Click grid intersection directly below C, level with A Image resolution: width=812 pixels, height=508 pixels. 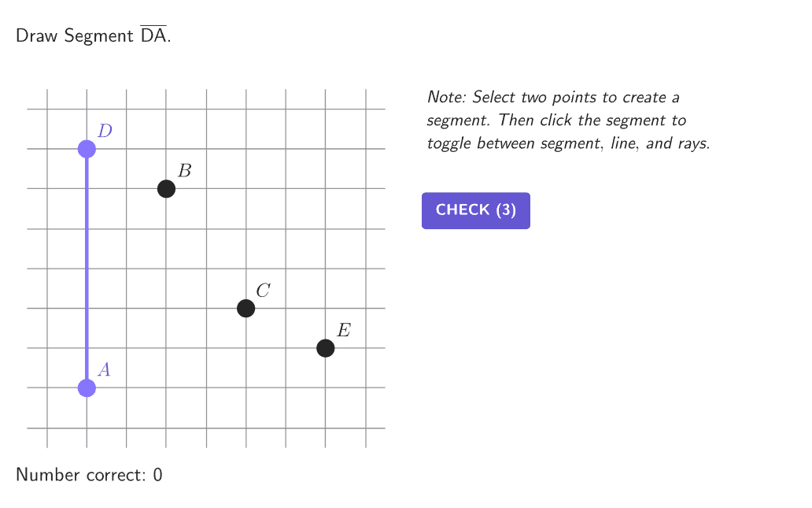click(x=245, y=387)
